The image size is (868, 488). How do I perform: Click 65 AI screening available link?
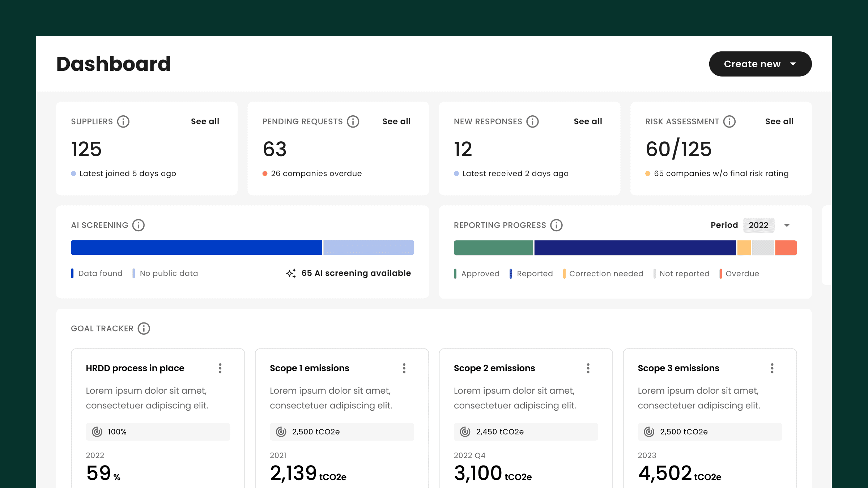coord(356,273)
